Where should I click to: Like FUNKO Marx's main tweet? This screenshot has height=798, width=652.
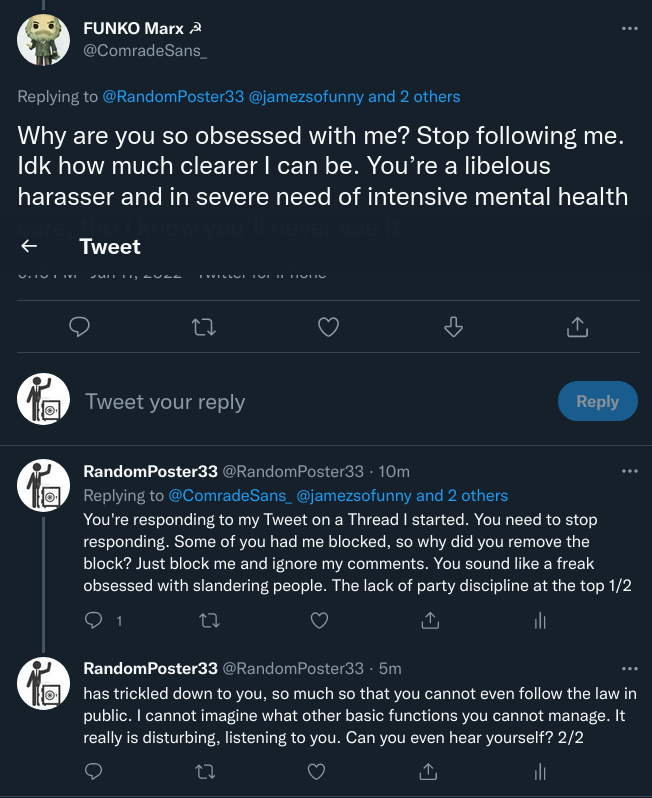tap(328, 327)
